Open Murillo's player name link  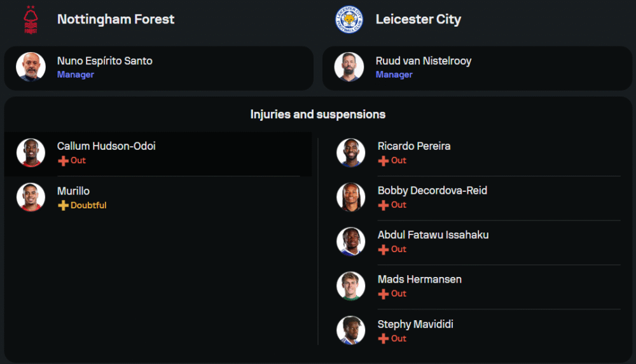tap(73, 191)
